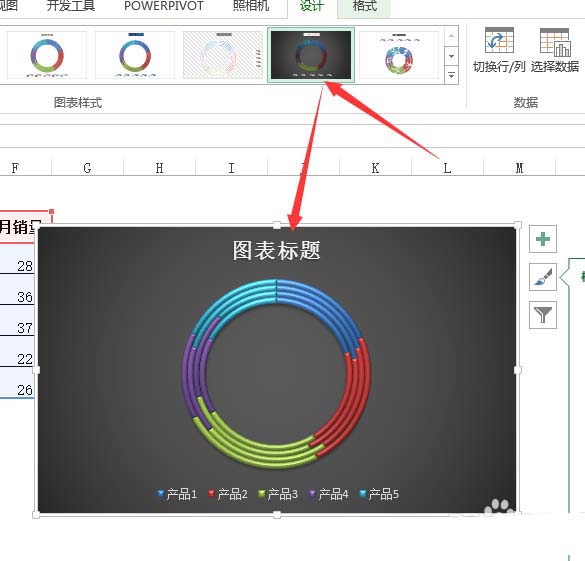Open the POWERPIVOT ribbon tab
The height and width of the screenshot is (561, 585).
[x=164, y=6]
